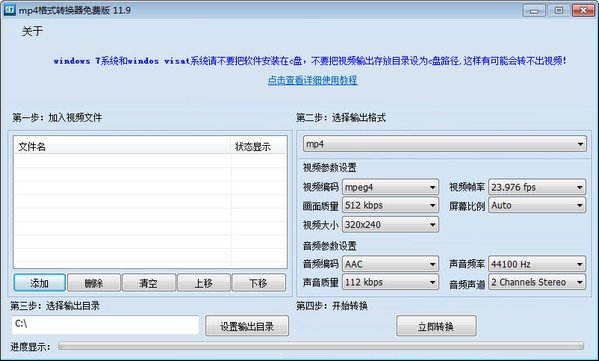599x361 pixels.
Task: Open the 音频声道 2 Channels Stereo dropdown
Action: [x=537, y=282]
